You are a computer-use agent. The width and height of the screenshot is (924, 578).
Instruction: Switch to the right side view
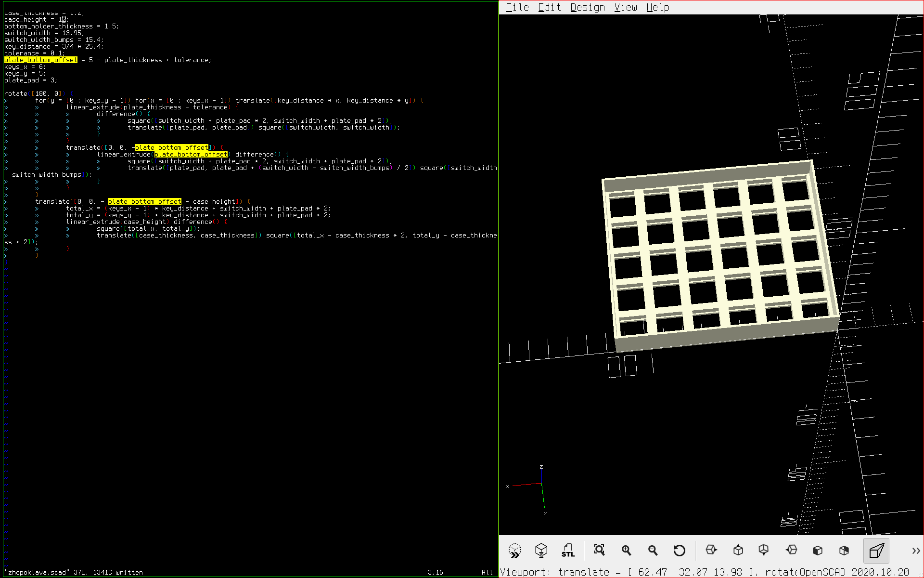pyautogui.click(x=711, y=550)
